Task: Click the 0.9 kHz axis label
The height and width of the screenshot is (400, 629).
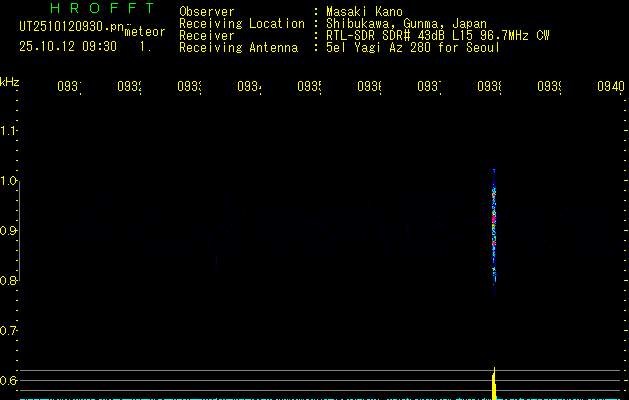Action: click(8, 230)
